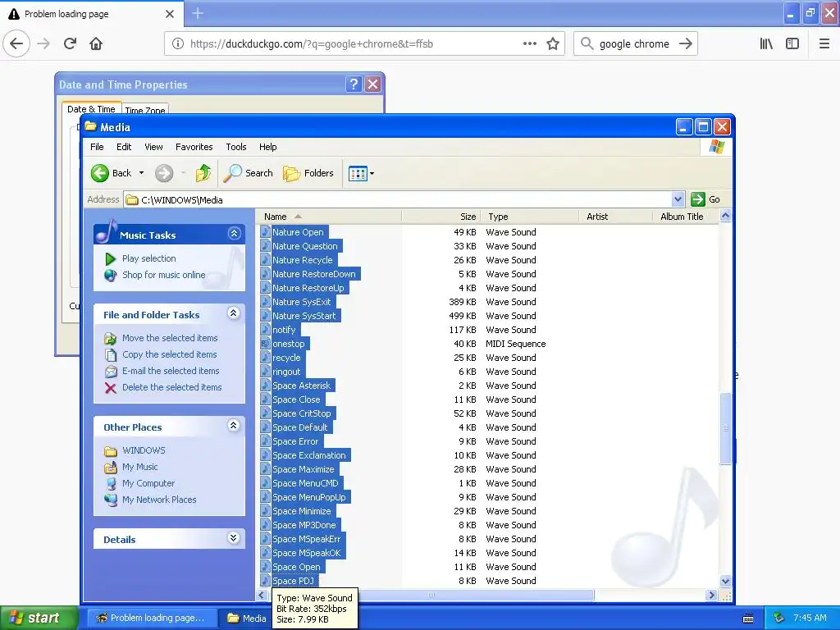This screenshot has width=840, height=630.
Task: Sort files by Size column header
Action: [441, 217]
